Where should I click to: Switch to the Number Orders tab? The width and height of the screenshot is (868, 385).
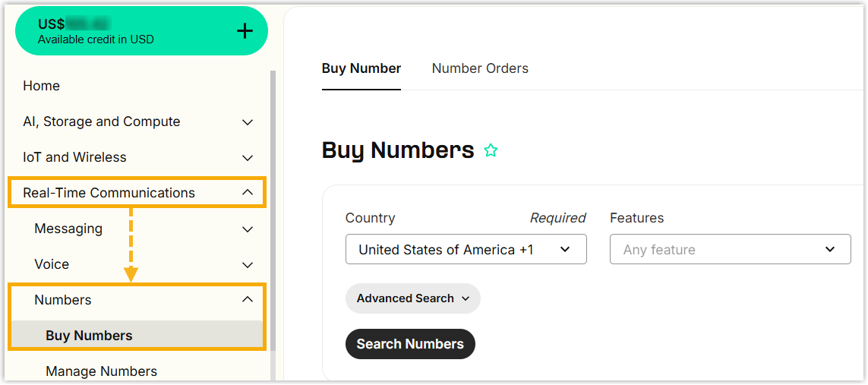pyautogui.click(x=480, y=68)
